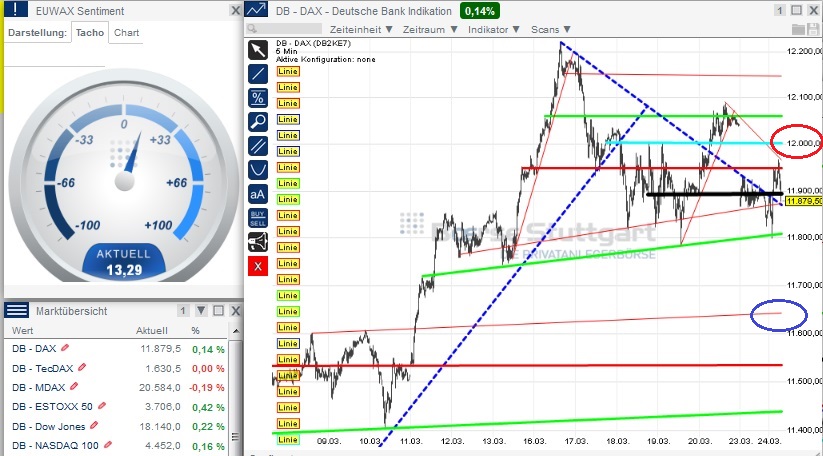Image resolution: width=823 pixels, height=456 pixels.
Task: Click the Wert column header
Action: (x=23, y=331)
